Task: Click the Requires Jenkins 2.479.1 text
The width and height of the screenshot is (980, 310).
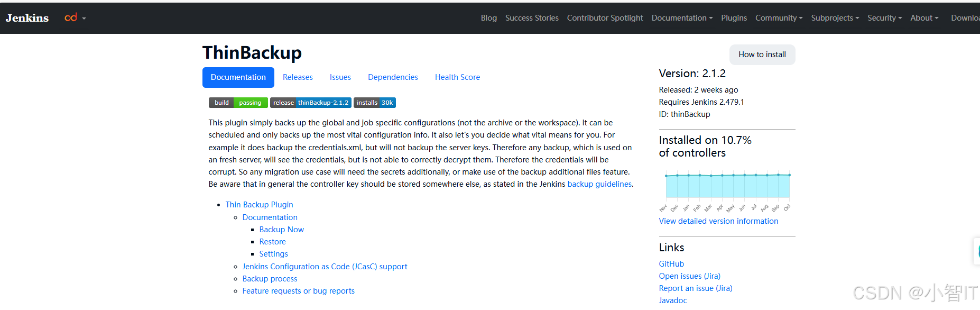Action: [701, 102]
